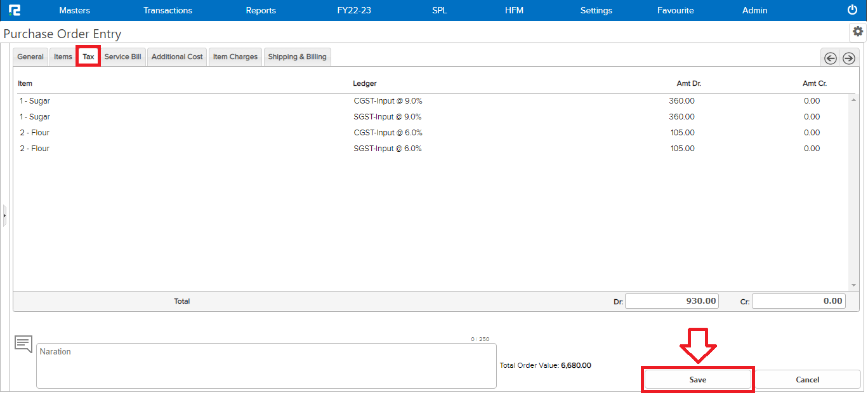The image size is (868, 397).
Task: Open the Admin menu
Action: point(754,10)
